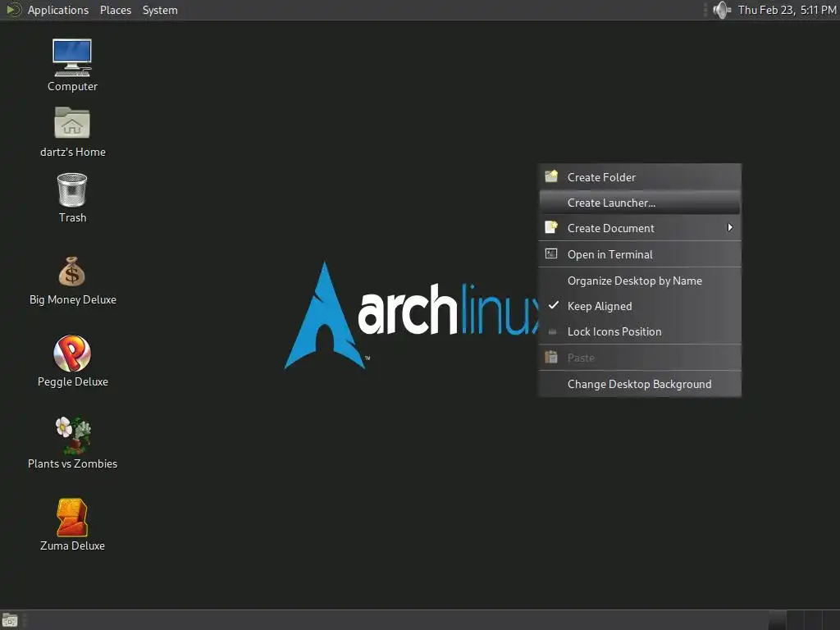Image resolution: width=840 pixels, height=630 pixels.
Task: Click the MATE logo beside Applications
Action: (x=13, y=10)
